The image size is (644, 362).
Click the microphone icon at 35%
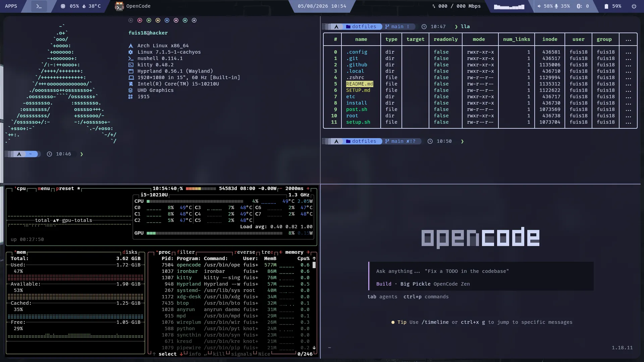tap(556, 6)
